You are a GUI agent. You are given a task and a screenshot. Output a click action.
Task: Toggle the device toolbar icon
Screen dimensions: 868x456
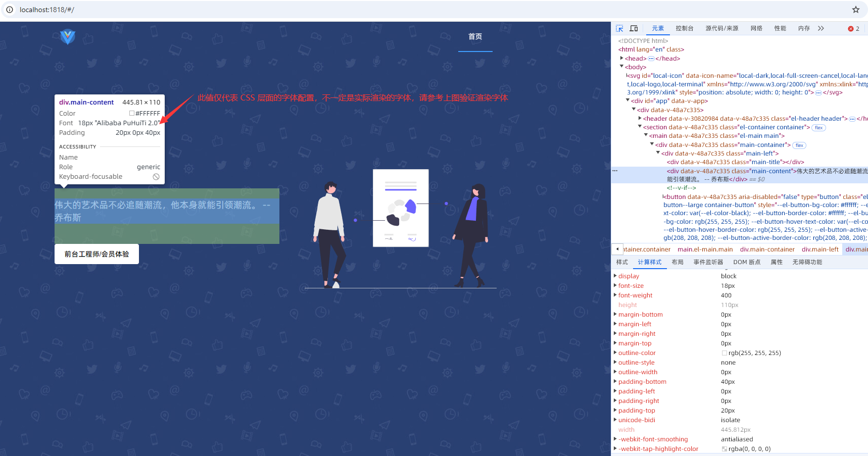(x=634, y=28)
